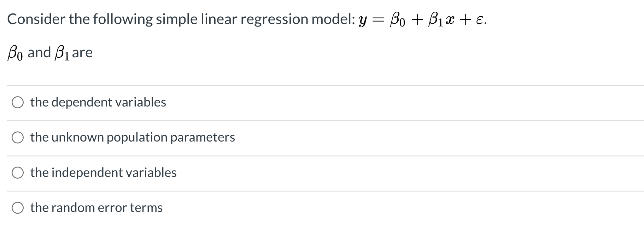Screen dimensions: 644x230
Task: Click the 'β0 and β1 are' text
Action: coord(49,52)
